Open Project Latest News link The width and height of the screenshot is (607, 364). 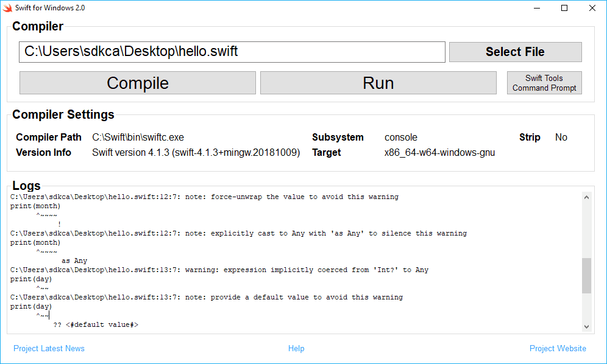pyautogui.click(x=49, y=349)
